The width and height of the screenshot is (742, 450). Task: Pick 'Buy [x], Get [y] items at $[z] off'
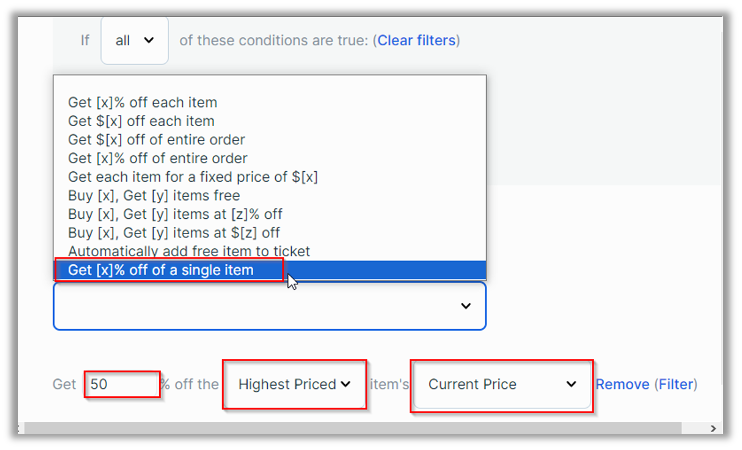(x=174, y=233)
